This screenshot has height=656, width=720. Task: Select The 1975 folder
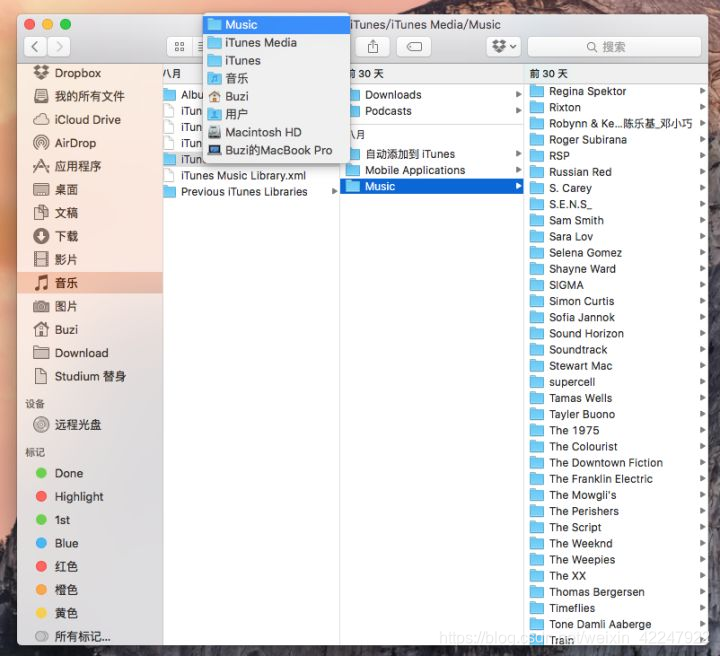pyautogui.click(x=617, y=430)
